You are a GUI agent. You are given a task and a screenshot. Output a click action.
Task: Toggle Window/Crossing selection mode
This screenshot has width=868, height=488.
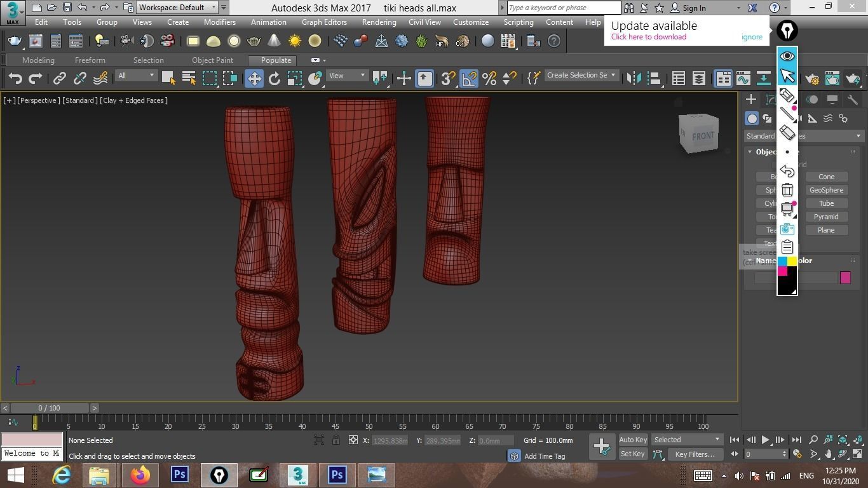(x=230, y=78)
